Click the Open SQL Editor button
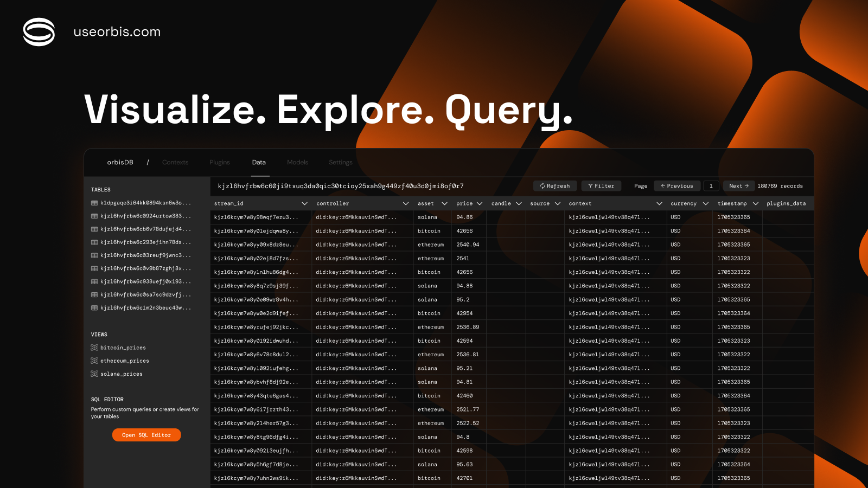Screen dimensions: 868x488 [x=146, y=434]
